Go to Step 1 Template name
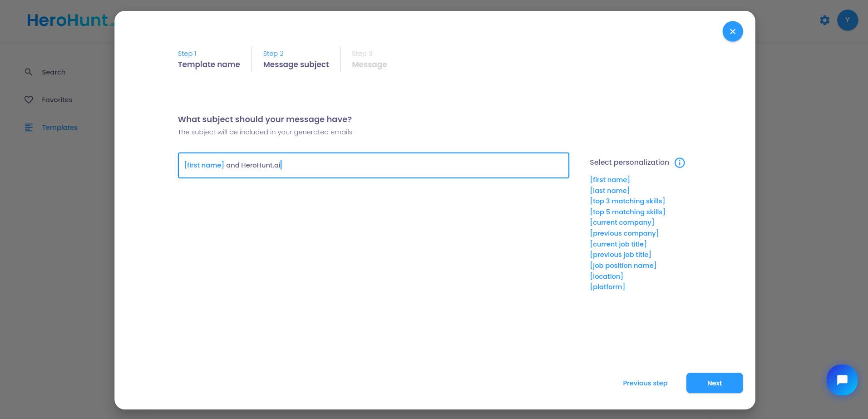This screenshot has height=419, width=868. (x=209, y=59)
